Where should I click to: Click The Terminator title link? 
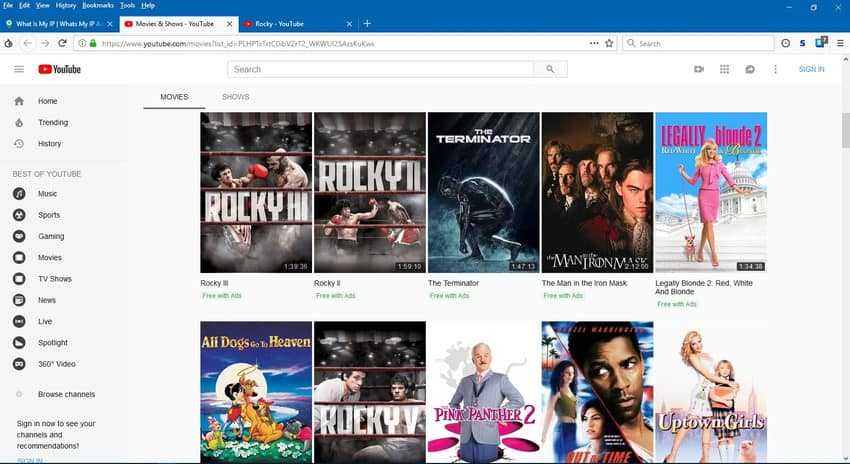pyautogui.click(x=453, y=283)
